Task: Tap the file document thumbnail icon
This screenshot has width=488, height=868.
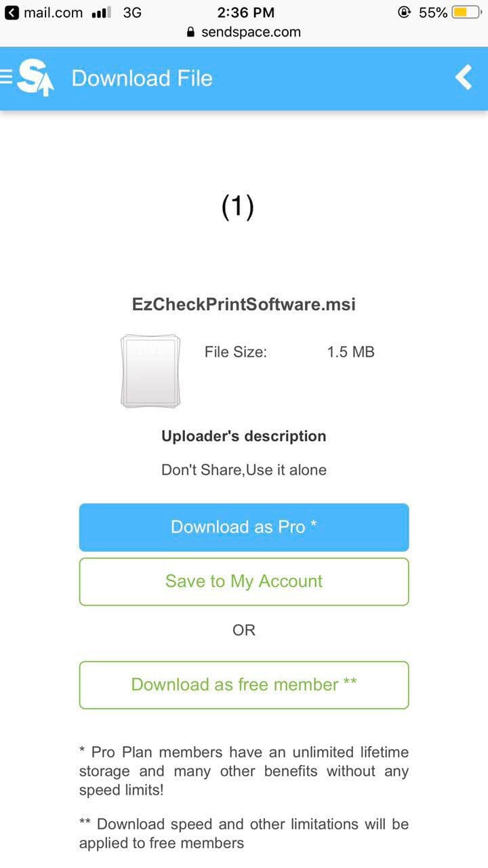Action: pyautogui.click(x=150, y=370)
